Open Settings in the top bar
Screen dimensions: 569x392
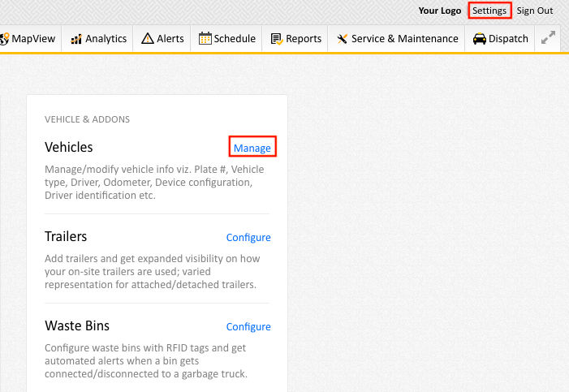click(489, 11)
